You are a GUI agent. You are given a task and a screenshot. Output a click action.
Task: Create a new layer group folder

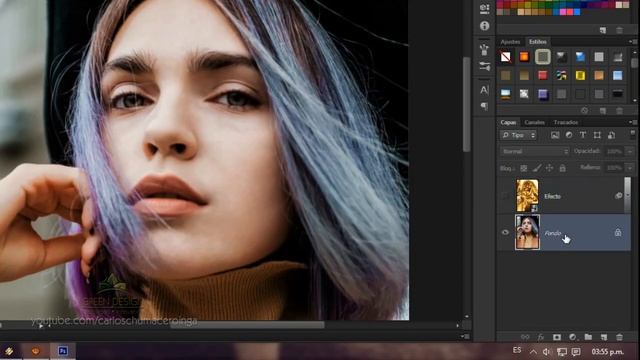(x=588, y=337)
